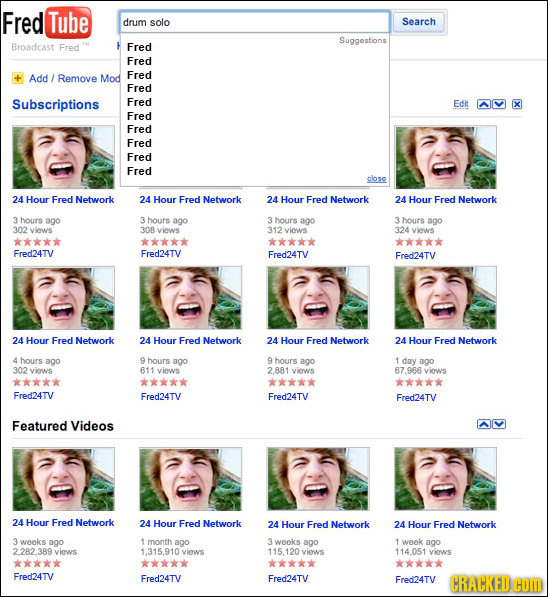548x597 pixels.
Task: Click thumbnail of video posted 1 week ago
Action: (x=446, y=479)
